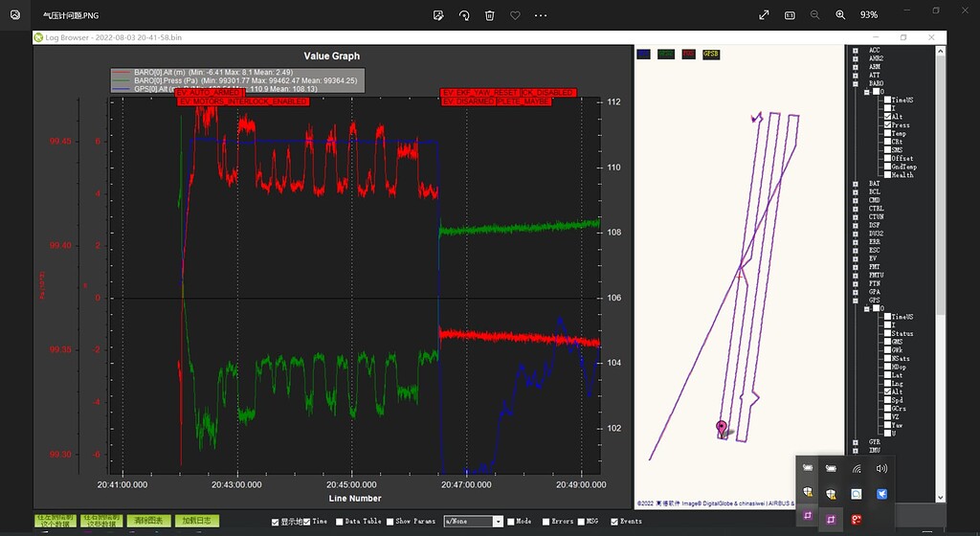The image size is (980, 536).
Task: Click the map location pin marker
Action: point(722,428)
